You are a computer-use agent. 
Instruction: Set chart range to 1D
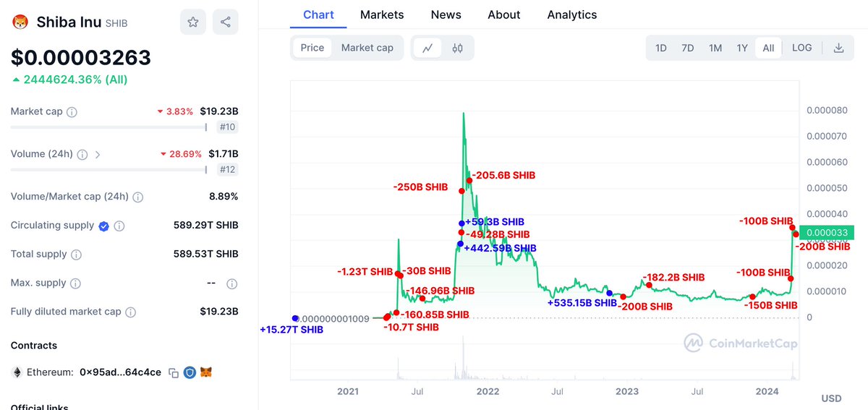661,48
